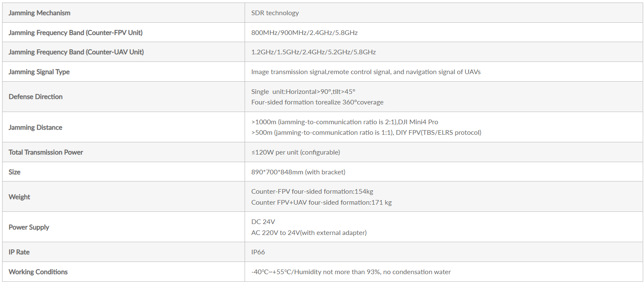Select the SDR technology value
The height and width of the screenshot is (283, 644).
click(275, 13)
